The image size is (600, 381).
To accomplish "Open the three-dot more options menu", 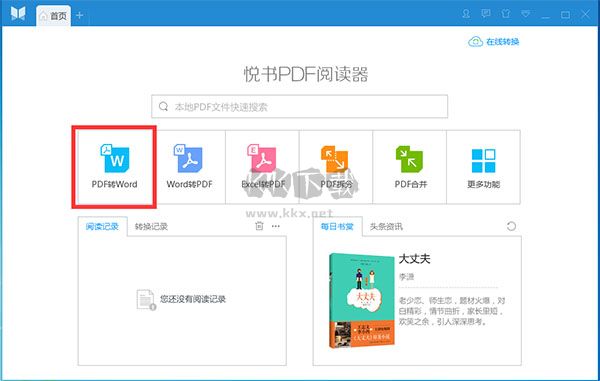I will click(276, 226).
